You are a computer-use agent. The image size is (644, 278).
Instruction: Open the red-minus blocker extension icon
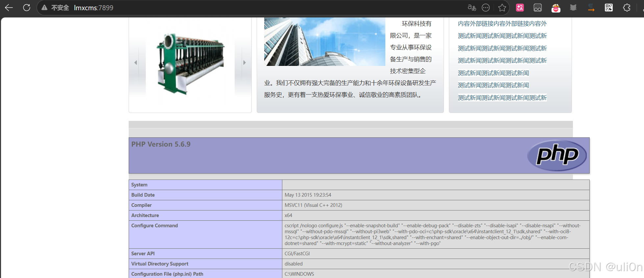(556, 8)
